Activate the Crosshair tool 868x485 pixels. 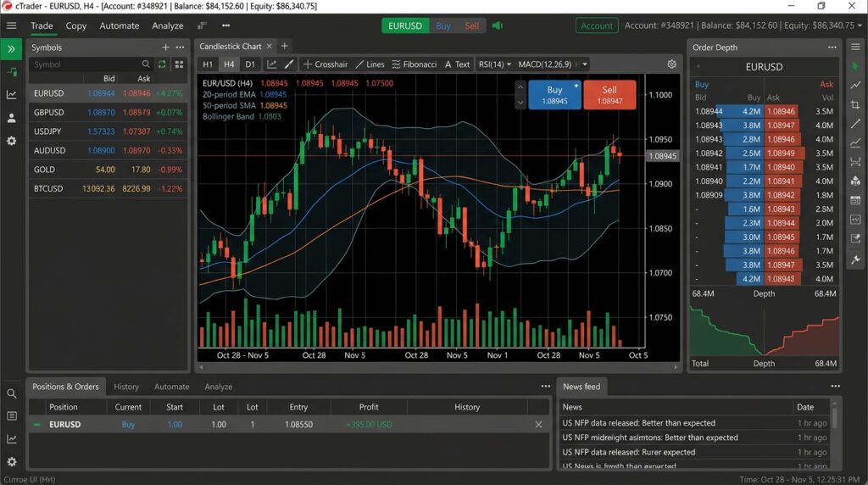point(325,64)
